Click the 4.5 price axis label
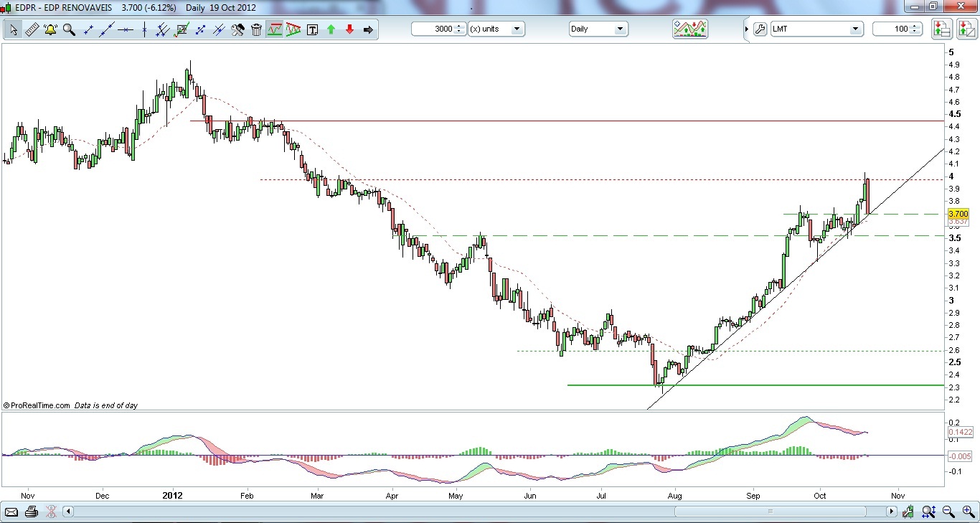 coord(955,114)
